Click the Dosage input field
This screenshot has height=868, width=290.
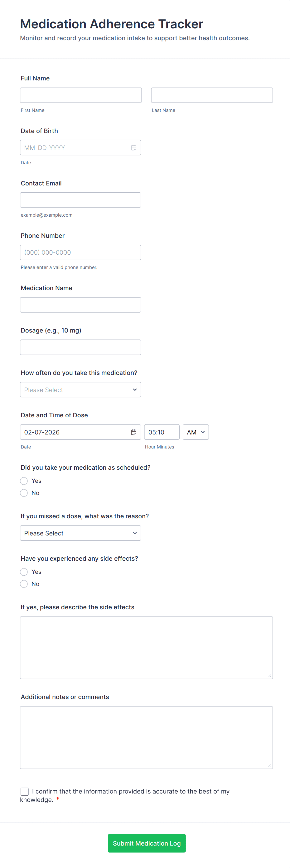click(x=80, y=347)
